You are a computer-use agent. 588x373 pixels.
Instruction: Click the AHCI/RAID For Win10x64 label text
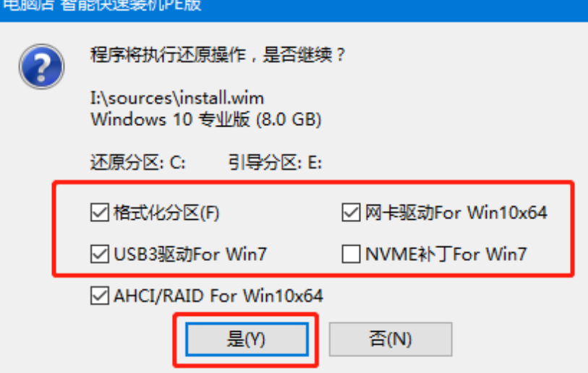[218, 296]
